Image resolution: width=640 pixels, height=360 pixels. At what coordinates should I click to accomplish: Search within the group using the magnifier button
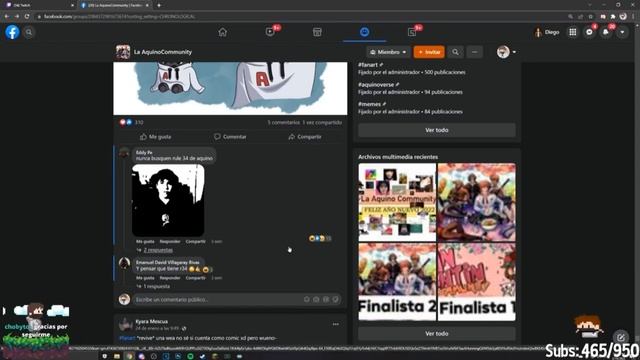coord(455,52)
